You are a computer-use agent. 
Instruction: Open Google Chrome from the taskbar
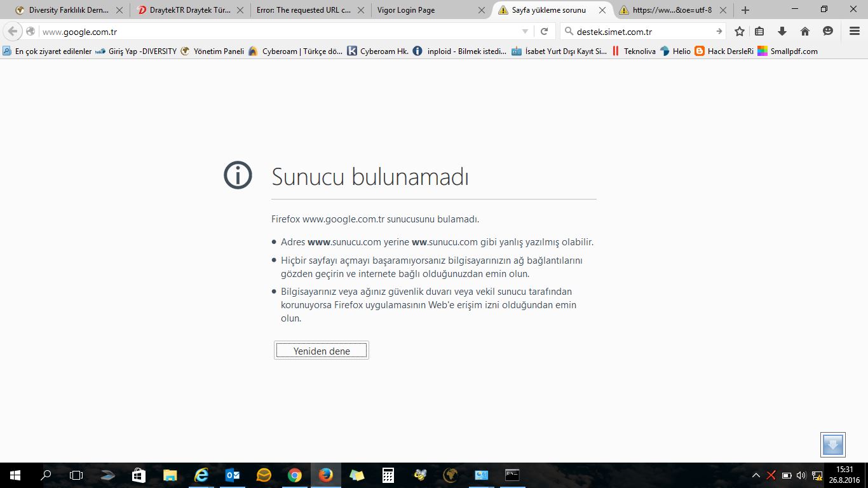[x=294, y=475]
